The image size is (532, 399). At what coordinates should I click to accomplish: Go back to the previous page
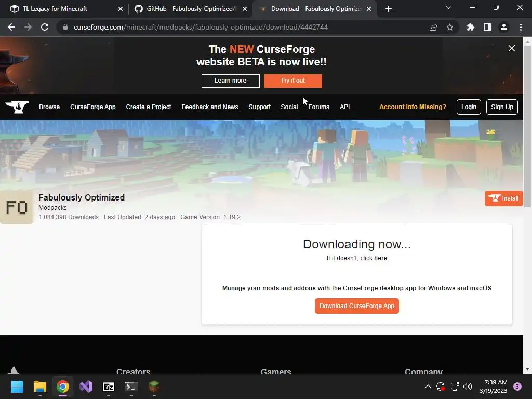tap(11, 27)
